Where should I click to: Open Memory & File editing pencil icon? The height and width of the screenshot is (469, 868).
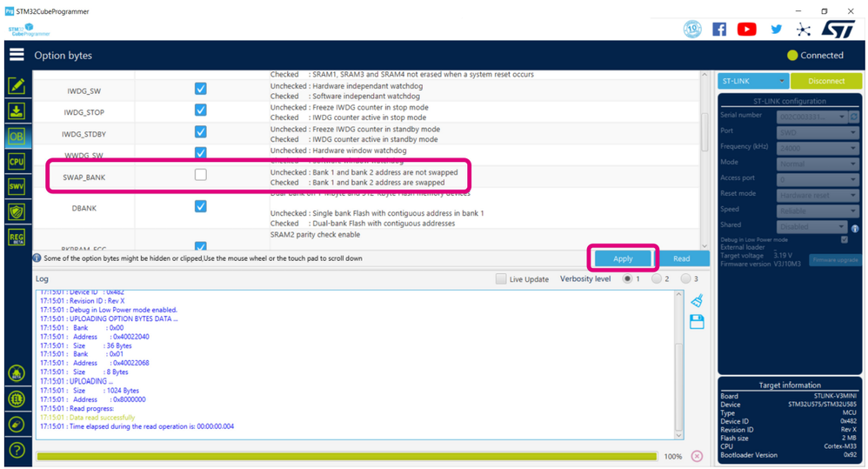[17, 86]
